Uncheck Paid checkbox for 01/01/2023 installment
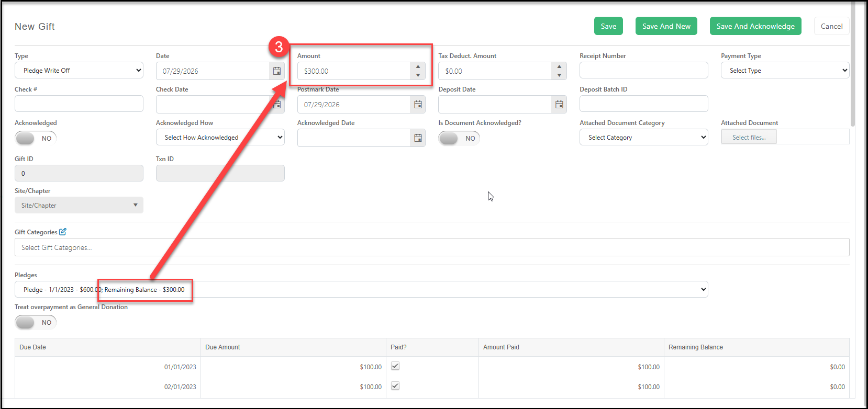Image resolution: width=868 pixels, height=409 pixels. pyautogui.click(x=395, y=366)
